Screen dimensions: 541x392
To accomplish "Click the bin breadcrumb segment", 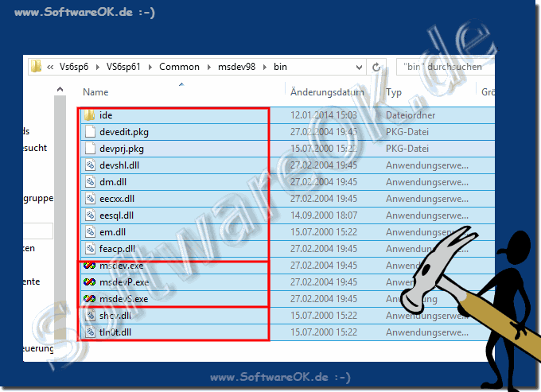I will 281,67.
